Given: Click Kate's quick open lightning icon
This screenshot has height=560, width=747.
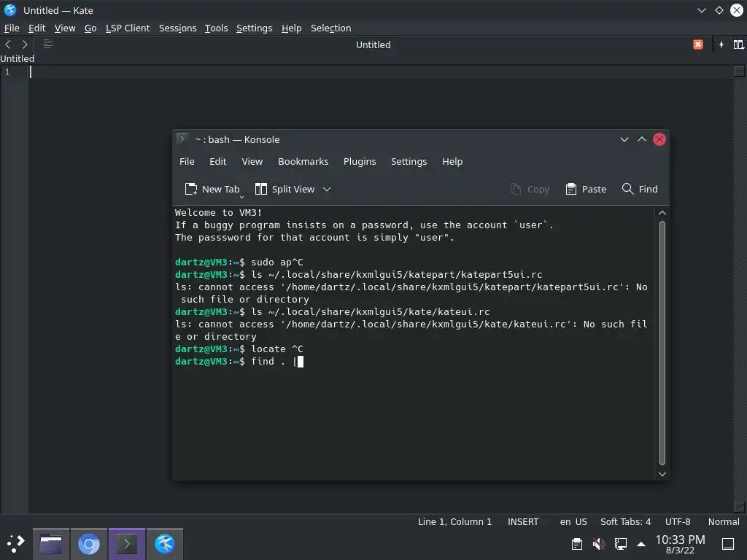Looking at the screenshot, I should [721, 44].
